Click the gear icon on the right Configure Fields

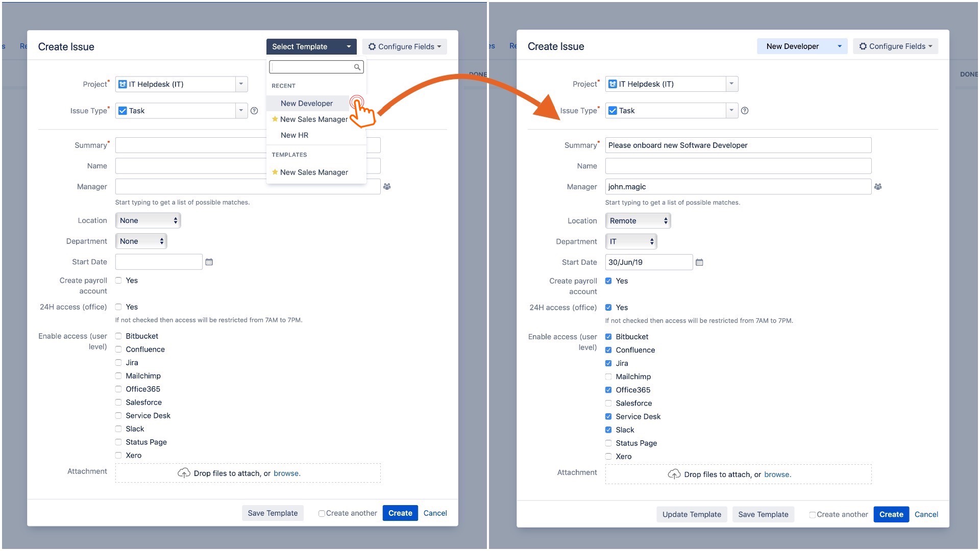[863, 46]
